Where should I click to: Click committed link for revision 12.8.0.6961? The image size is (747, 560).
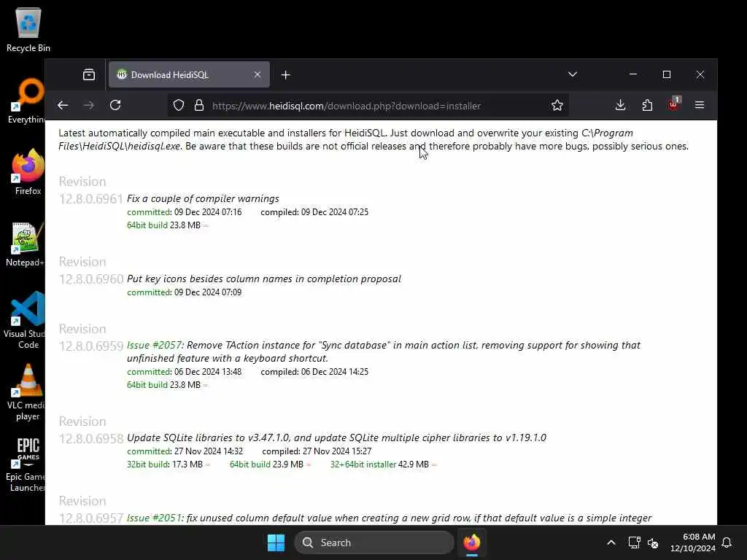tap(149, 212)
